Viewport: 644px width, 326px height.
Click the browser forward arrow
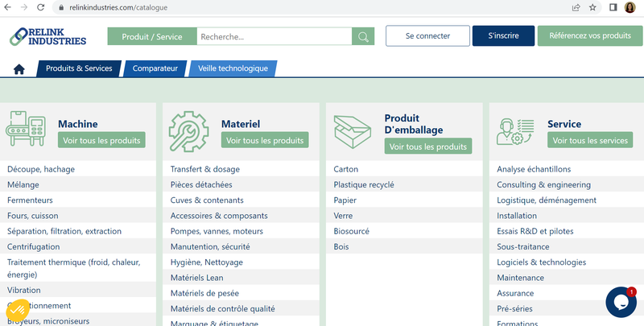(24, 7)
